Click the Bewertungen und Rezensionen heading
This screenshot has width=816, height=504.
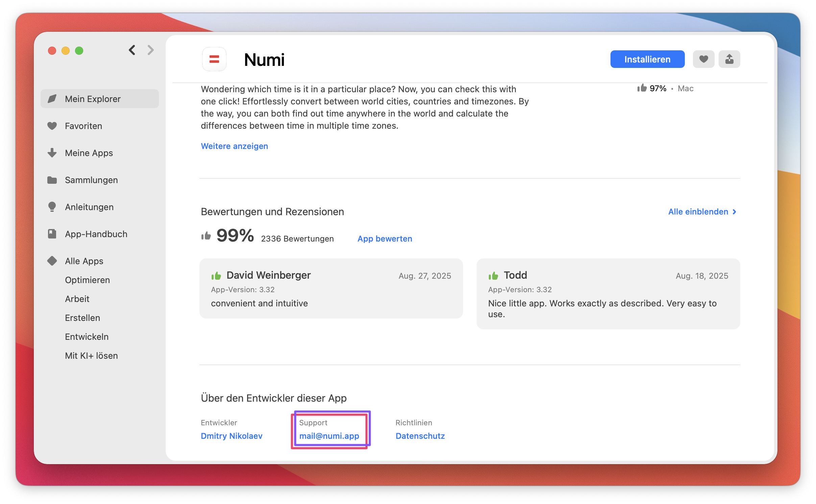272,211
